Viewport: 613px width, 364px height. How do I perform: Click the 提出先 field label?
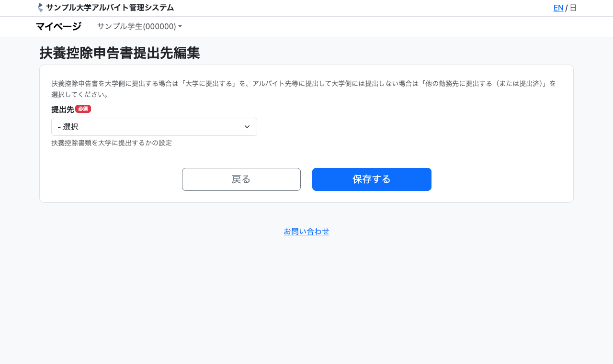pos(62,109)
